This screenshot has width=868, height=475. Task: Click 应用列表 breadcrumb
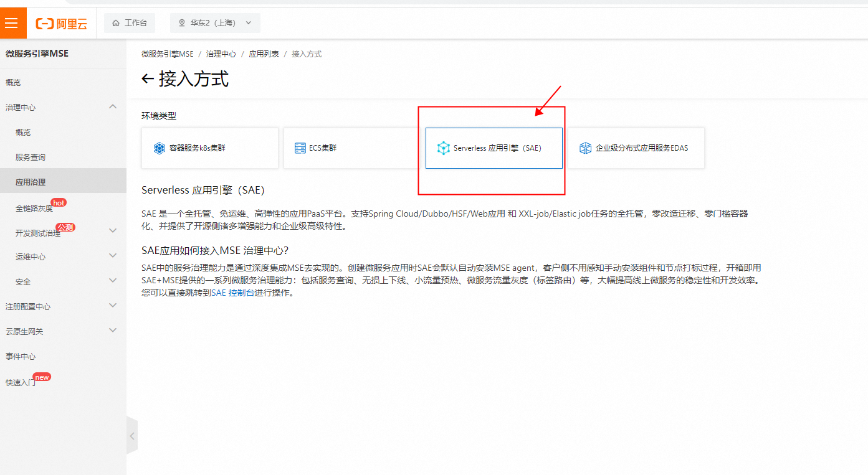pyautogui.click(x=264, y=54)
